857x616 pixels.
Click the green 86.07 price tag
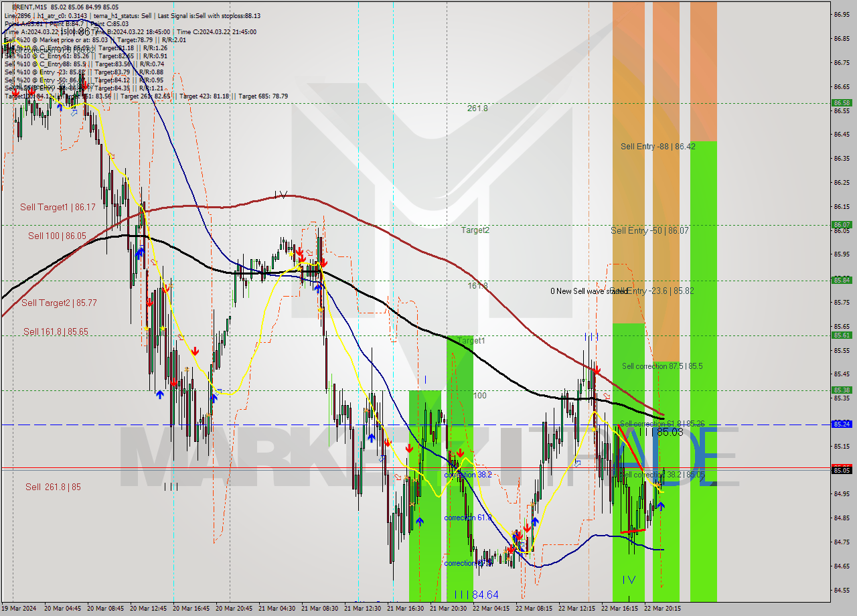[x=842, y=225]
